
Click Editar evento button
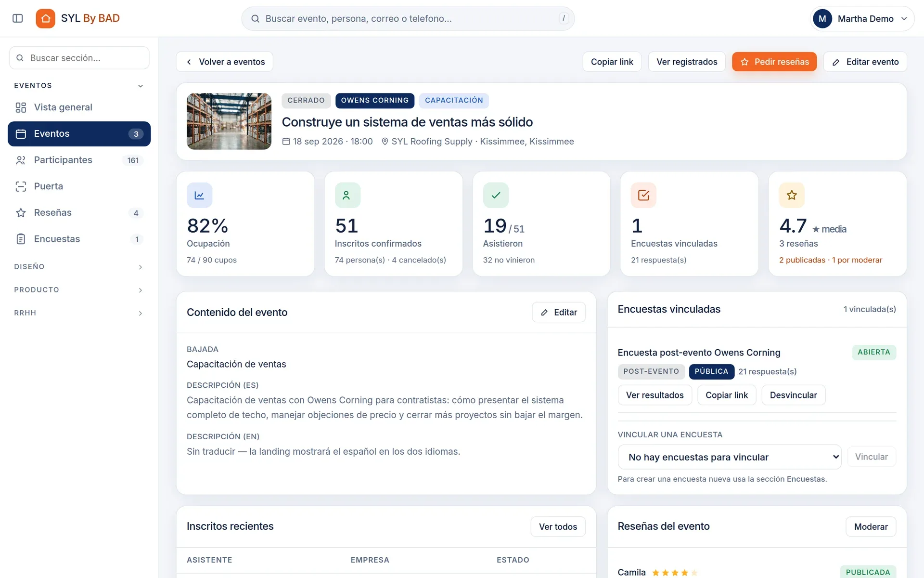coord(865,62)
